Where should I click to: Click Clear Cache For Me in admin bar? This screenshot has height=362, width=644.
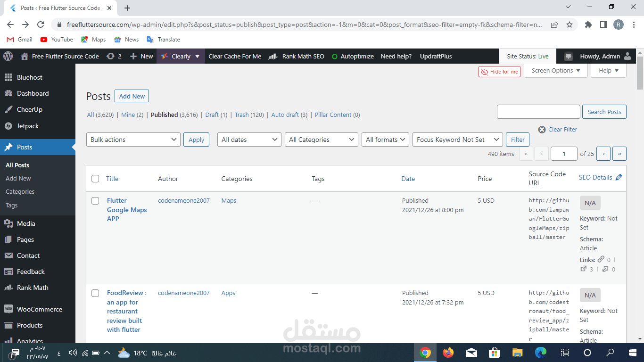[x=235, y=56]
